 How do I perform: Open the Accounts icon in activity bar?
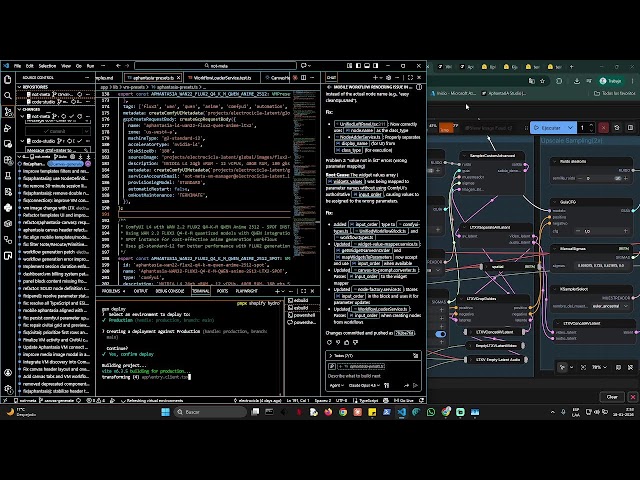[x=8, y=373]
